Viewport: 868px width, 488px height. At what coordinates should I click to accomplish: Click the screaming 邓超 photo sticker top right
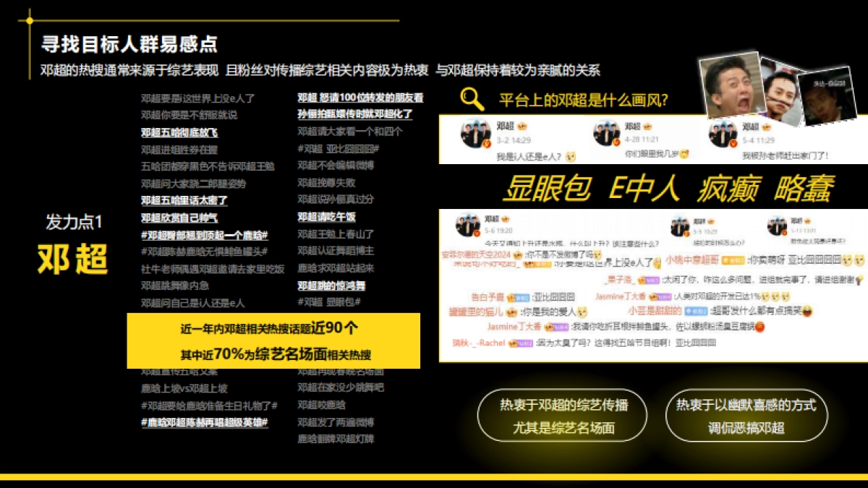[731, 89]
